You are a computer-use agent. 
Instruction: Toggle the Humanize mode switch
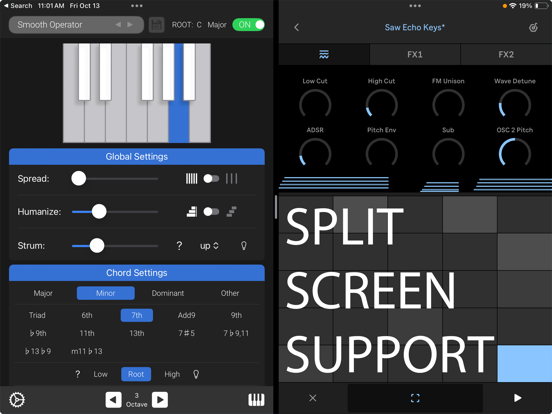click(211, 212)
